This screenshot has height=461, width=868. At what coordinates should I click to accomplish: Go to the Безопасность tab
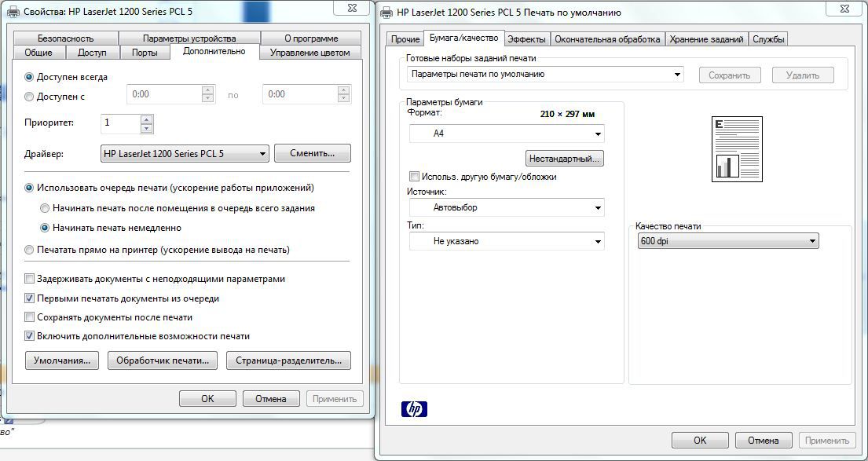click(x=65, y=38)
